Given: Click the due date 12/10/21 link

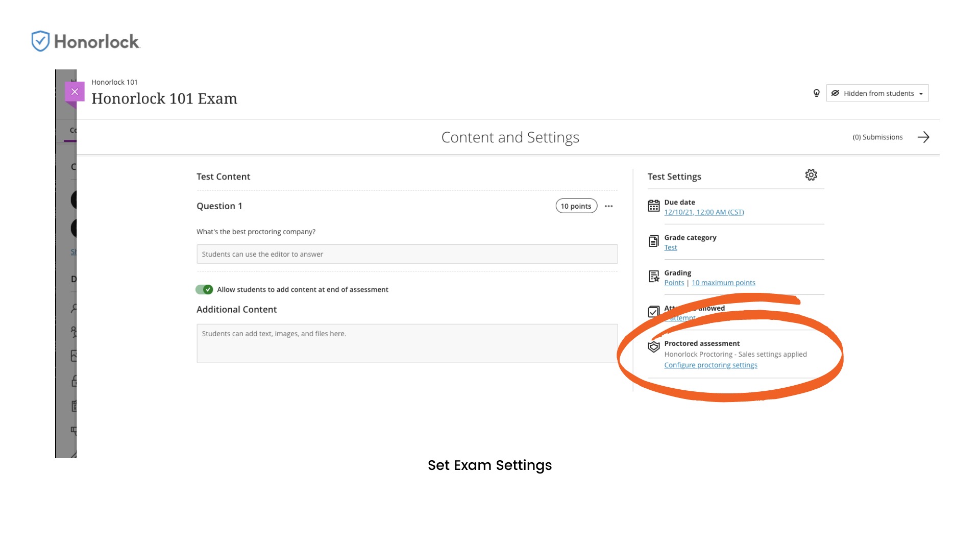Looking at the screenshot, I should click(704, 212).
